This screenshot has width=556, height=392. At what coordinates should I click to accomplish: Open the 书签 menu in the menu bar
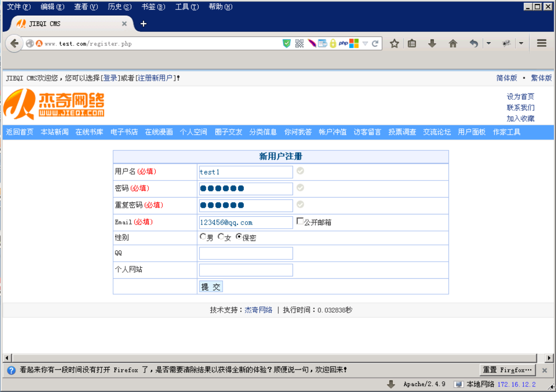click(x=153, y=6)
